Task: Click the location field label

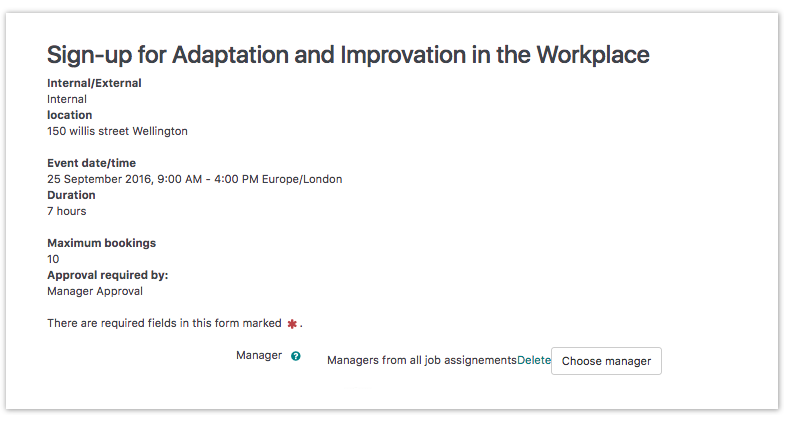Action: point(70,115)
